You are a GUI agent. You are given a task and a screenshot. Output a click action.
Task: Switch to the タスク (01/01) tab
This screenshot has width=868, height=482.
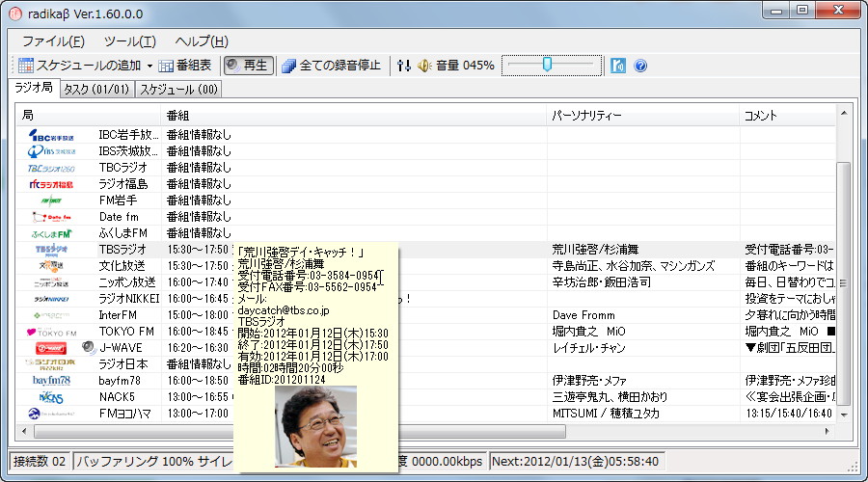(96, 89)
